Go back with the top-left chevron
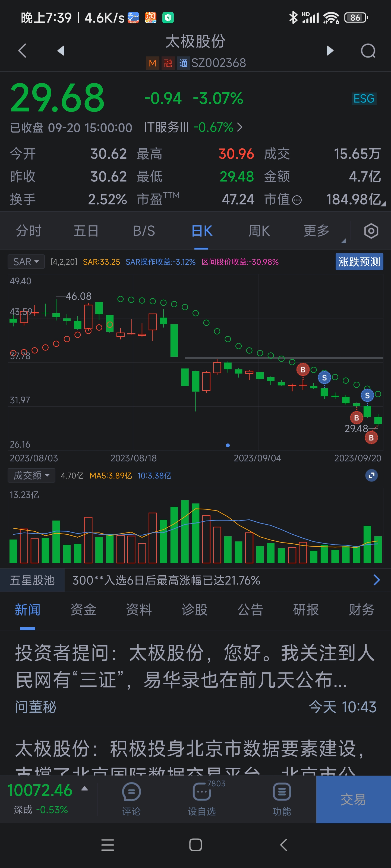This screenshot has width=391, height=868. (x=22, y=51)
